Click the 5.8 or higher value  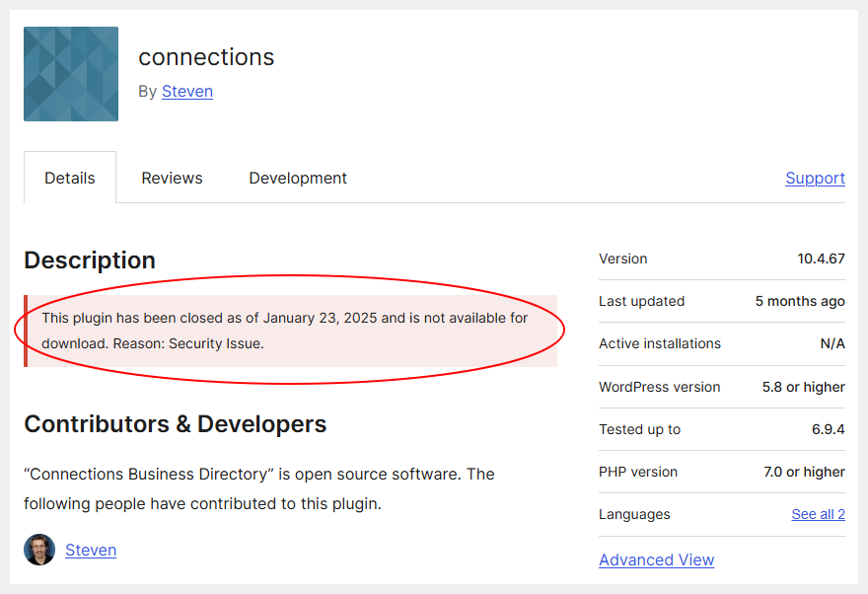[x=803, y=387]
